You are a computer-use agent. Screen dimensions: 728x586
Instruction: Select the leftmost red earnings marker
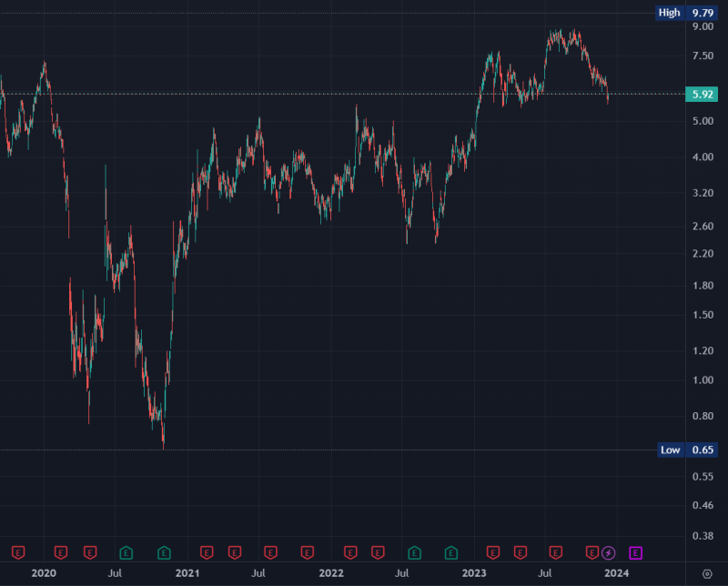(x=17, y=552)
